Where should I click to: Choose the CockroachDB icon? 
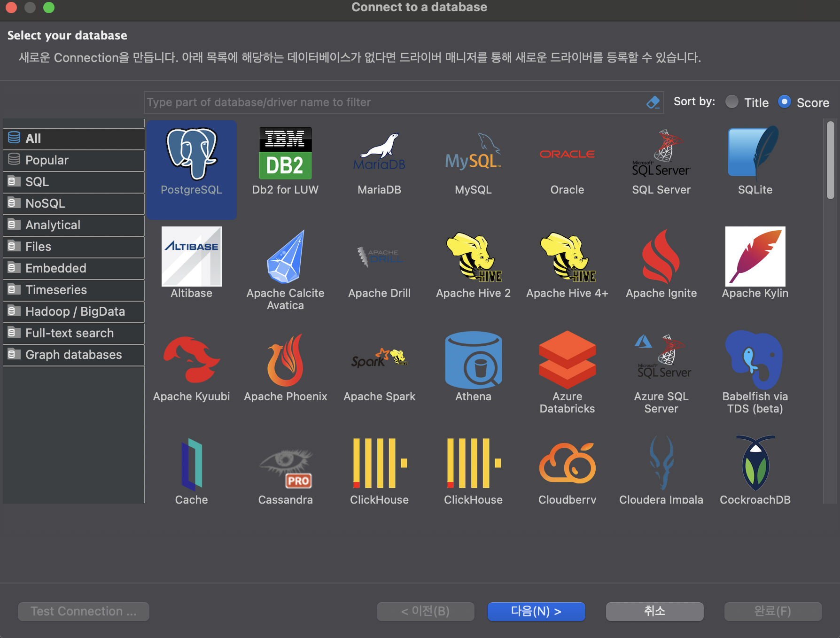[755, 463]
